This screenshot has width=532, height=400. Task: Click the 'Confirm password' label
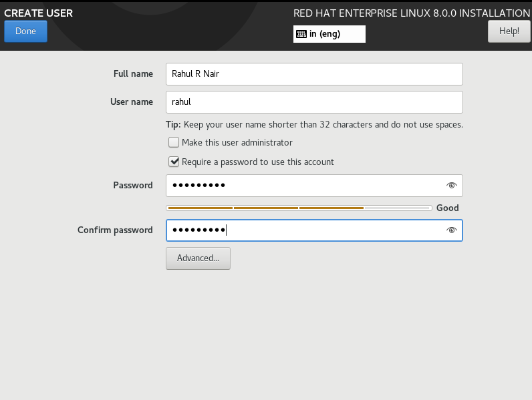pyautogui.click(x=115, y=230)
